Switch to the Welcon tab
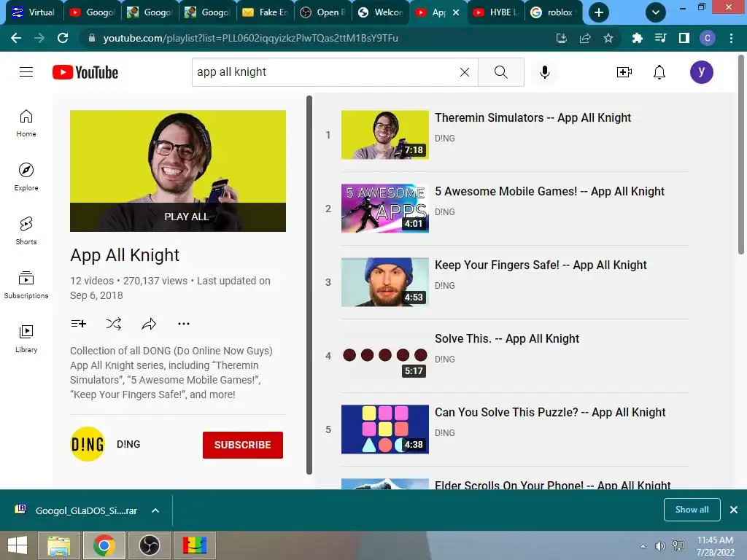747x560 pixels. point(380,12)
